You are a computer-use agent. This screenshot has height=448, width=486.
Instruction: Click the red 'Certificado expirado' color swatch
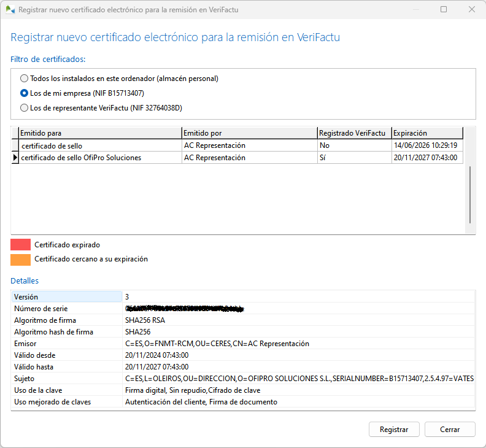point(20,245)
